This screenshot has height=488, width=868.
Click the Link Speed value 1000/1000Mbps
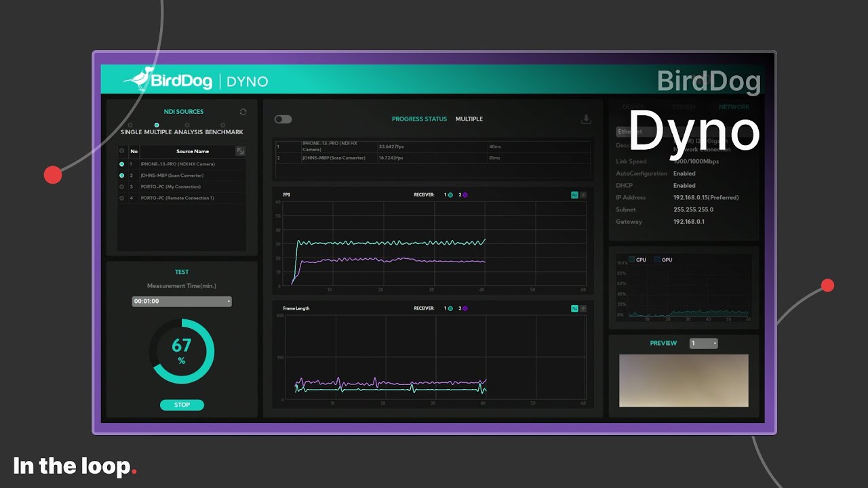tap(696, 161)
